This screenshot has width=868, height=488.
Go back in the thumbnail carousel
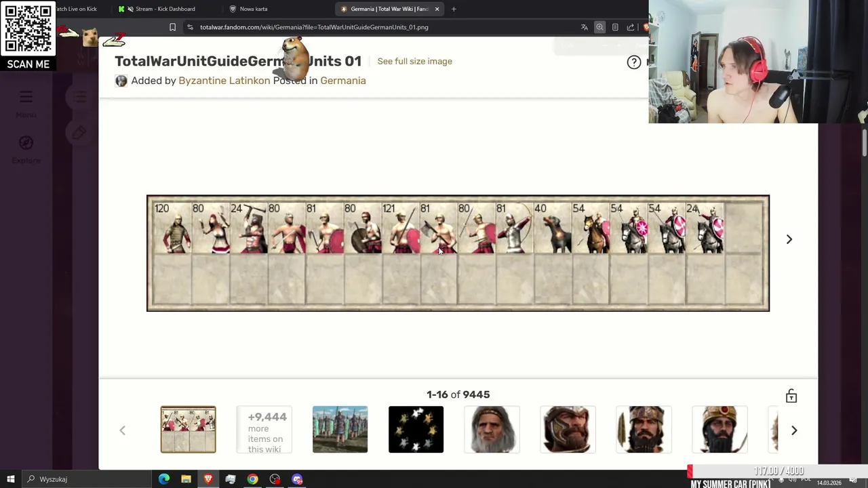click(122, 430)
